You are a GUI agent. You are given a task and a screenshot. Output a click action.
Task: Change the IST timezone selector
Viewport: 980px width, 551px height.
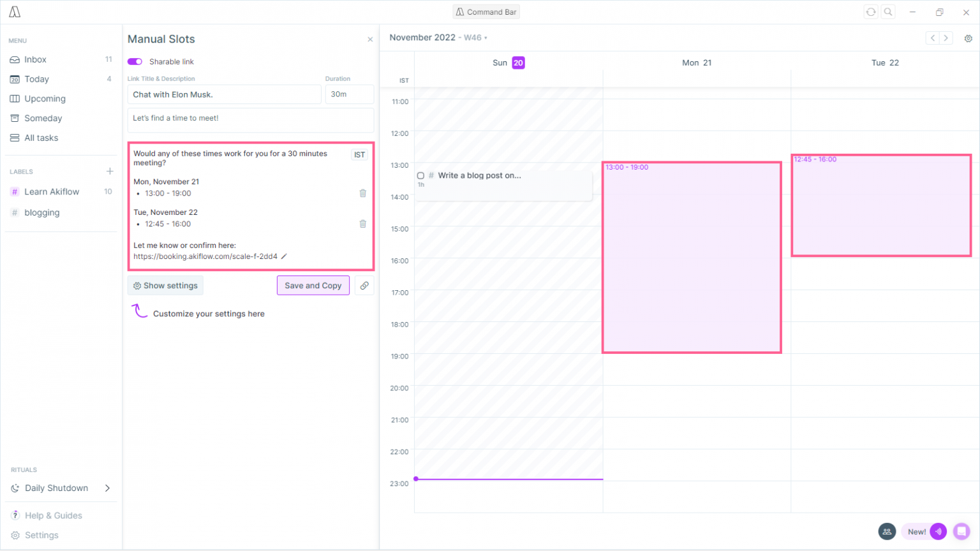[359, 155]
